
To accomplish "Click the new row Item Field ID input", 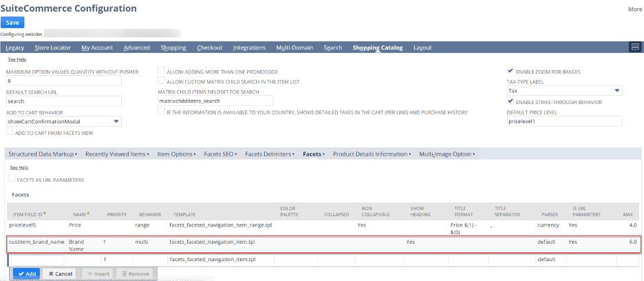I will coord(37,260).
